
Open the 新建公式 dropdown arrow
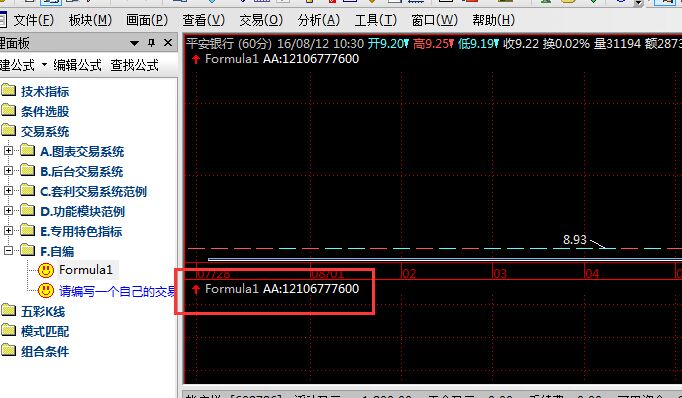(x=44, y=65)
